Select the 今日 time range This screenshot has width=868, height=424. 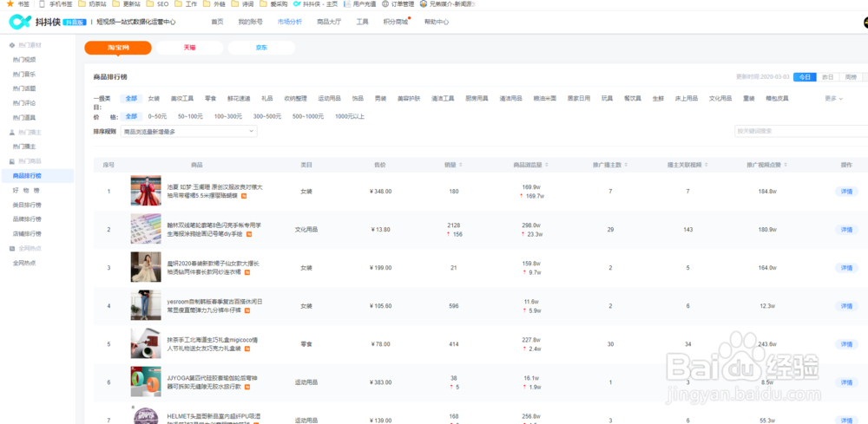coord(805,77)
